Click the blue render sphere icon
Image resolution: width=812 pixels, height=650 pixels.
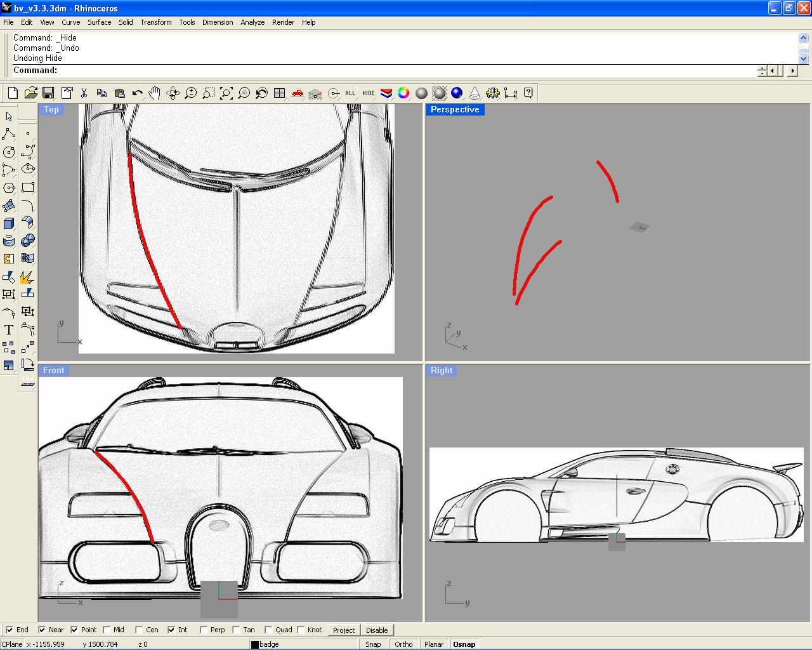tap(457, 93)
